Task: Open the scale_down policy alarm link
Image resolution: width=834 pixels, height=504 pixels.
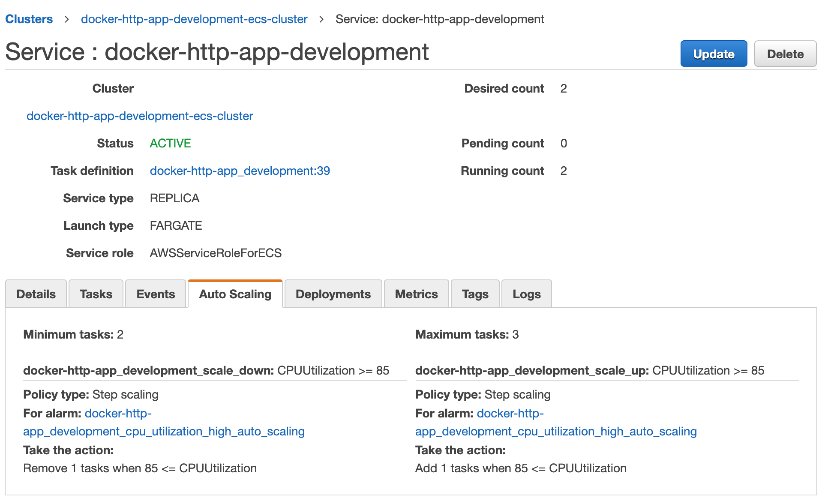Action: (164, 432)
